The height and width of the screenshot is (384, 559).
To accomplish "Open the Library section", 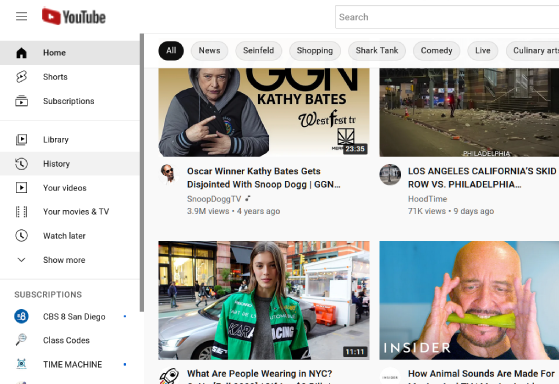I will (x=70, y=139).
